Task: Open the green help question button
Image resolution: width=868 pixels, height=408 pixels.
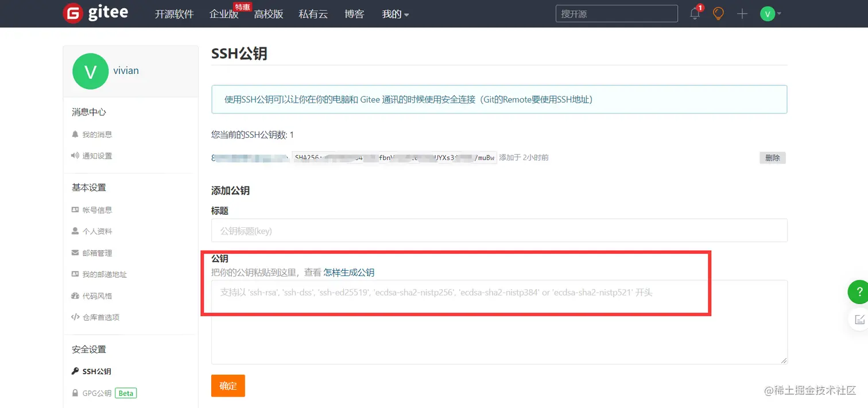Action: pos(859,292)
